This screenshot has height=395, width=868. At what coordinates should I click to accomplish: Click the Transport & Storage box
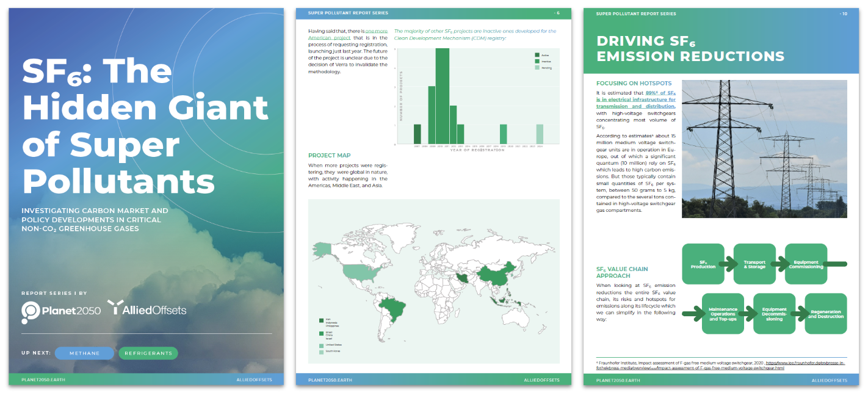point(754,264)
